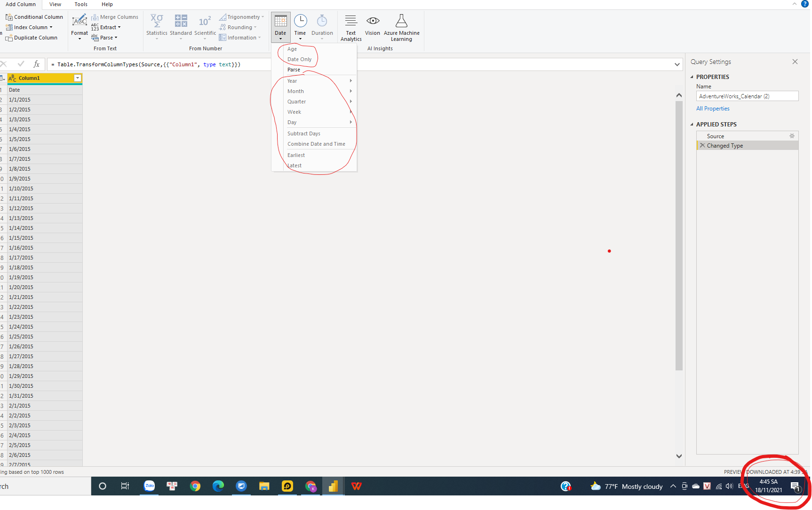Open the Time ribbon button

[x=300, y=27]
